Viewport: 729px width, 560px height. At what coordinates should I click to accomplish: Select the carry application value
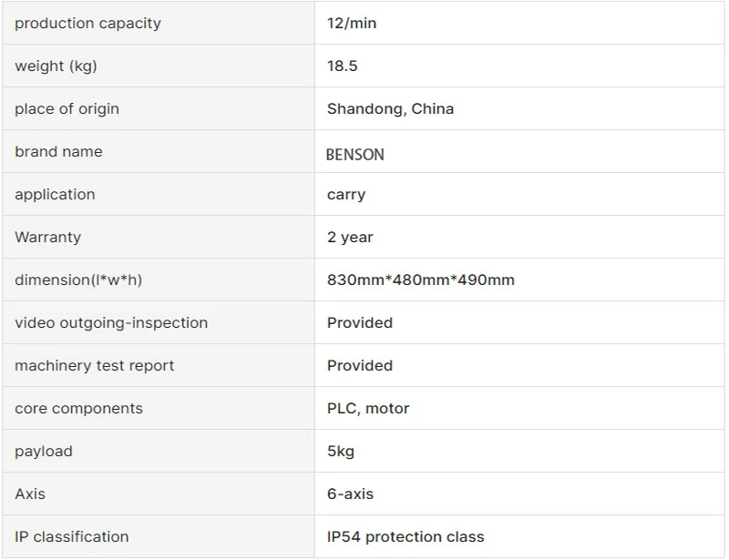point(346,195)
